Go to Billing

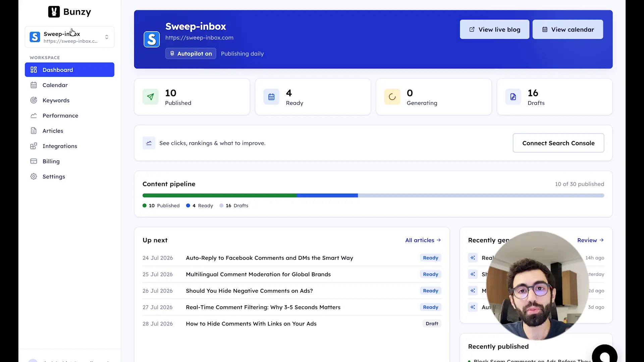tap(69, 161)
